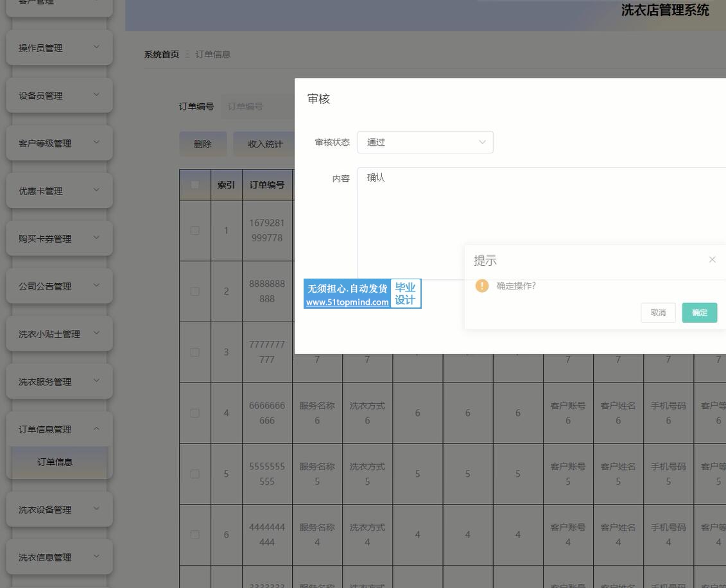Toggle the select-all checkbox in table header
The image size is (726, 588).
[x=195, y=185]
